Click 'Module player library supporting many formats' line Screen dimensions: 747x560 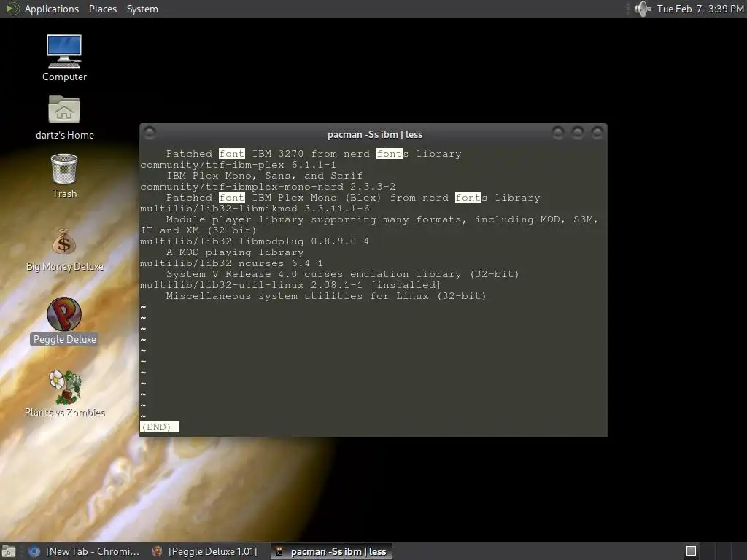(x=382, y=219)
